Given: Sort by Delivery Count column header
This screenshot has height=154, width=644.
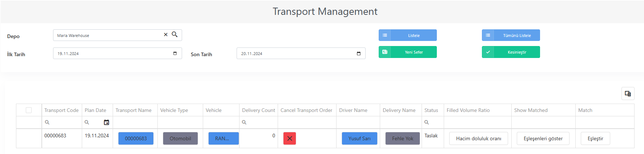Looking at the screenshot, I should [x=258, y=110].
